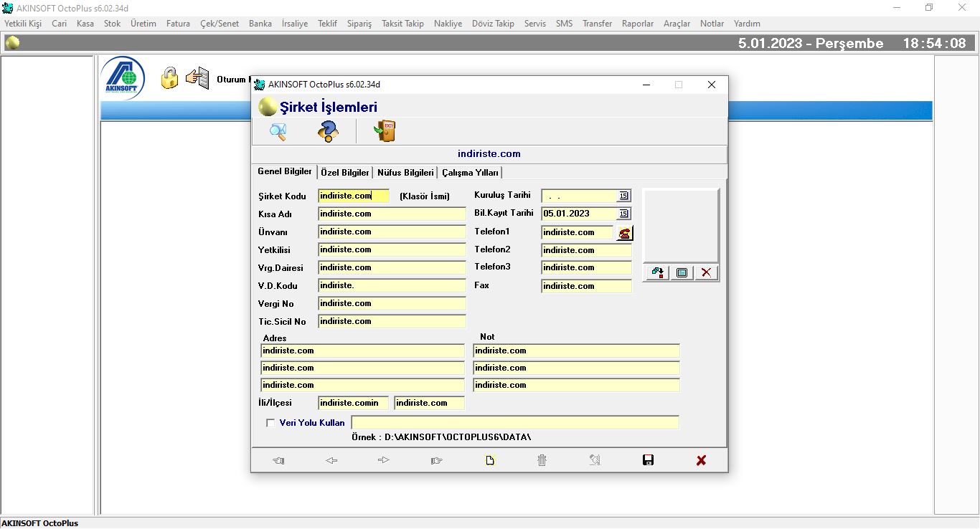980x529 pixels.
Task: Open the Bil.Kayıt Tarihi calendar picker
Action: click(623, 214)
